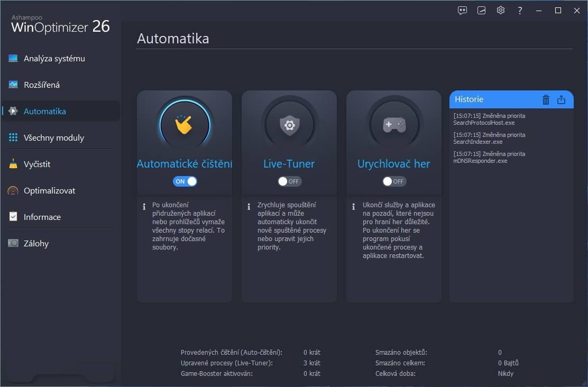Click the Urychlovač her title link
The width and height of the screenshot is (588, 387).
pos(394,164)
